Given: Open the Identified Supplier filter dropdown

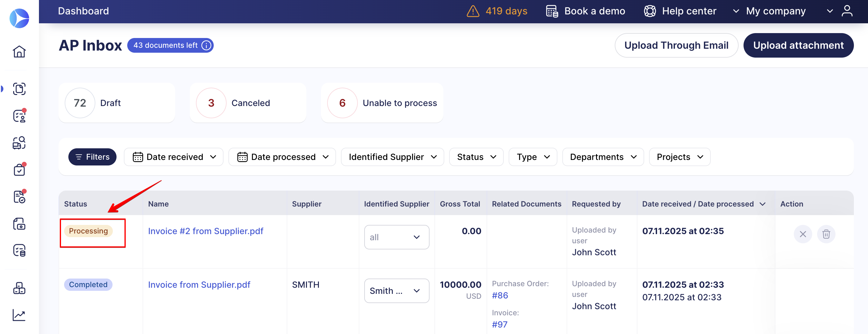Looking at the screenshot, I should tap(392, 157).
